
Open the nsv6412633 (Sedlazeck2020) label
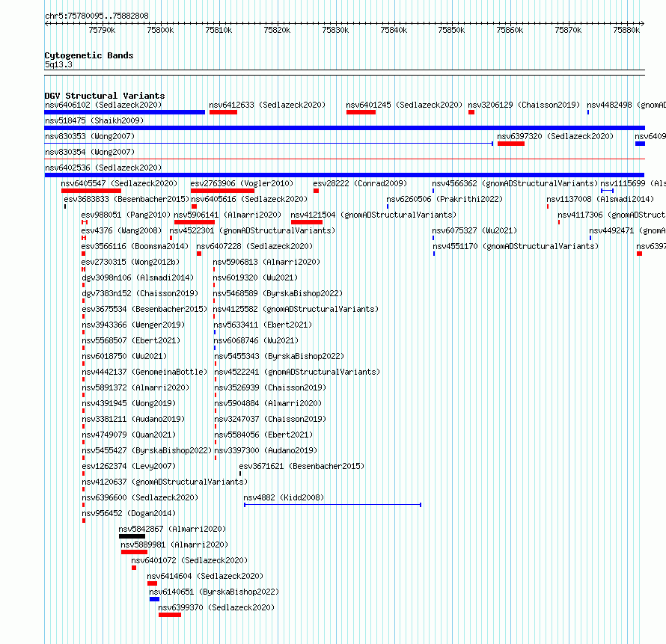coord(267,105)
